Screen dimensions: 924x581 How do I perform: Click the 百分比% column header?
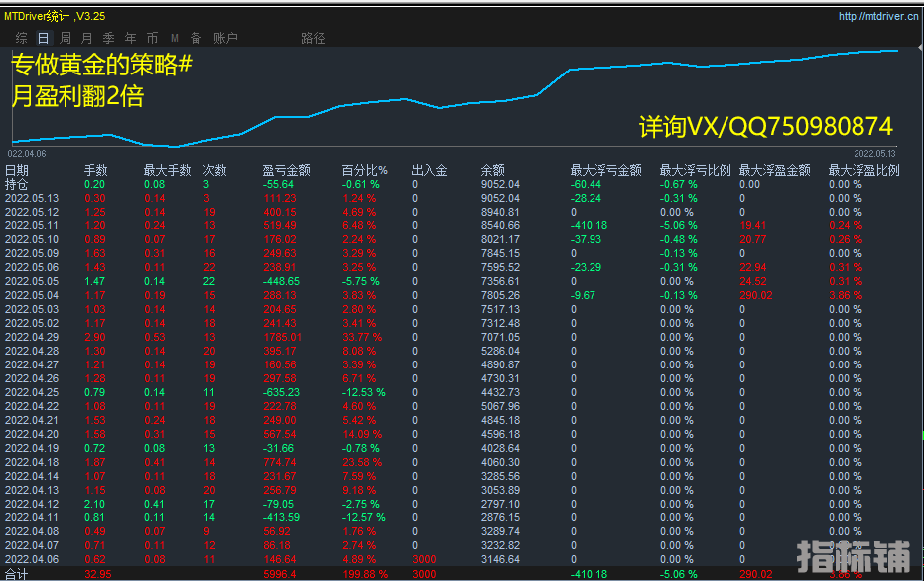pyautogui.click(x=365, y=171)
